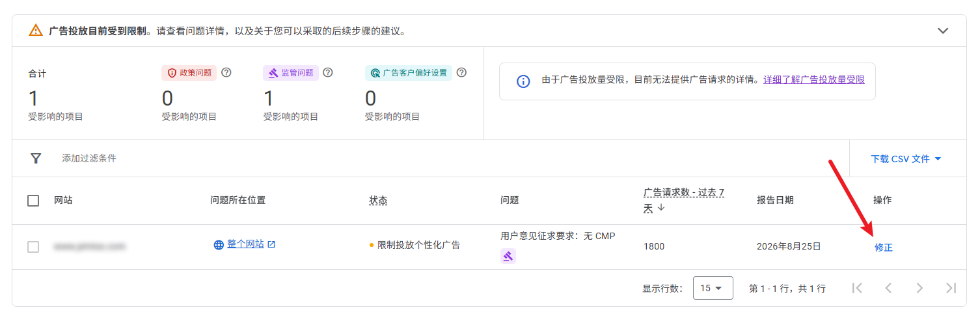Click the down-arrow sort indicator after 天
The width and height of the screenshot is (980, 316).
[661, 208]
